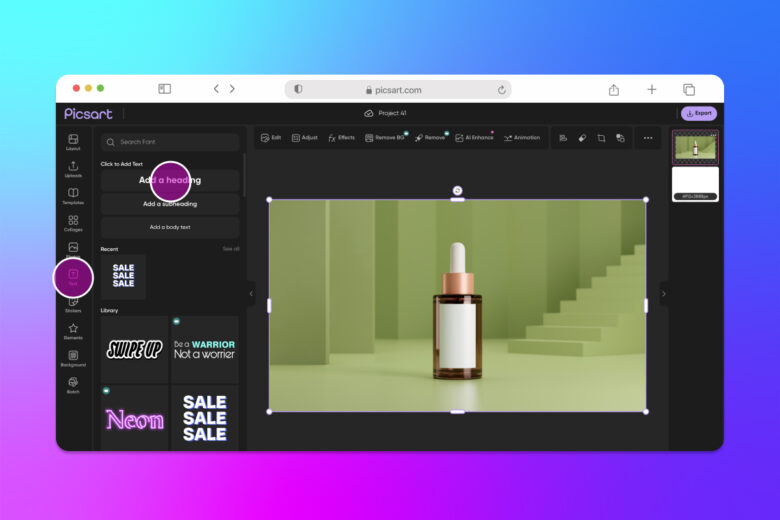Click the top-left image corner handle
The image size is (780, 520).
[x=270, y=200]
